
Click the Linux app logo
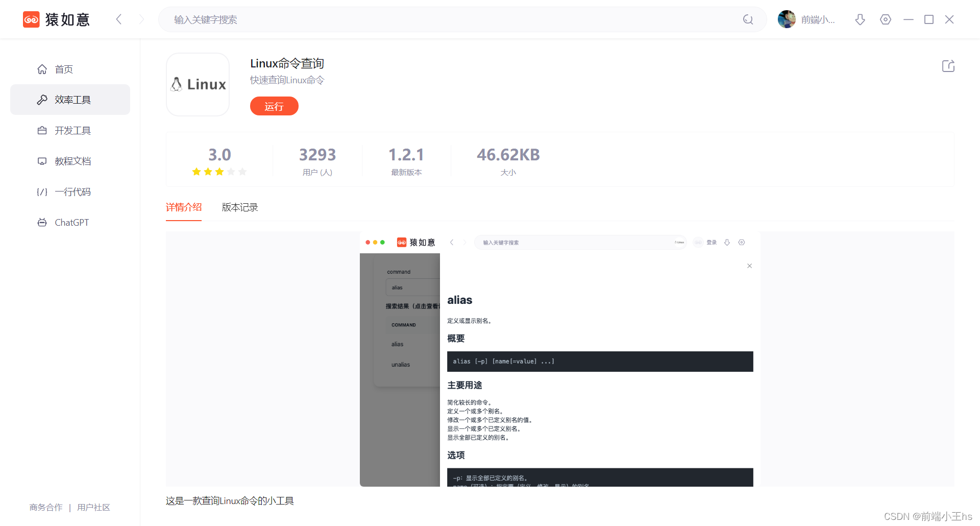point(198,84)
